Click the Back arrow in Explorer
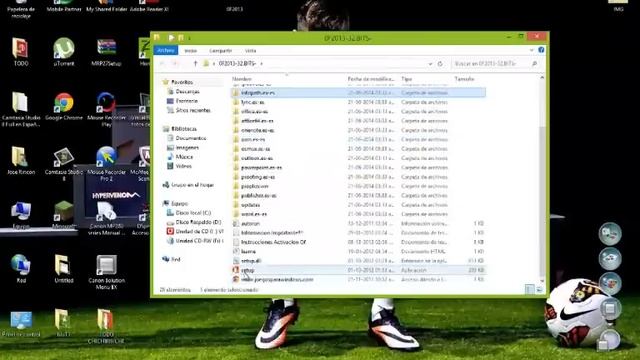This screenshot has width=640, height=360. [162, 64]
